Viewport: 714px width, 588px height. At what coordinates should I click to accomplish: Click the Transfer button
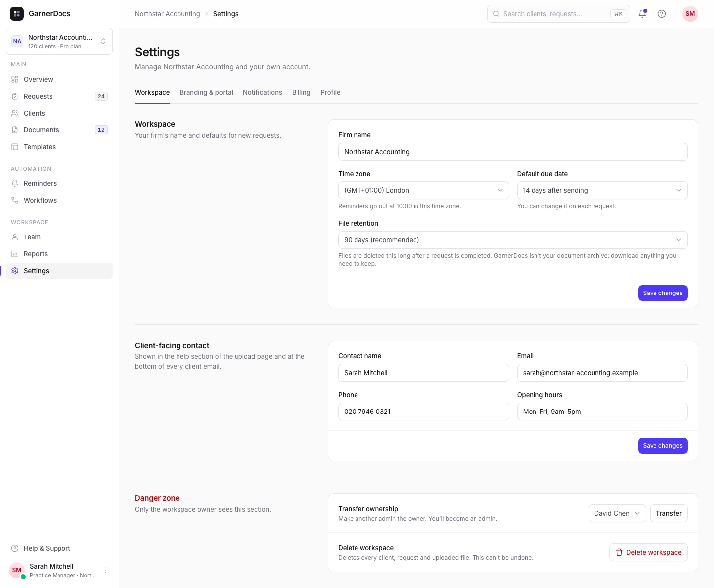[x=668, y=513]
